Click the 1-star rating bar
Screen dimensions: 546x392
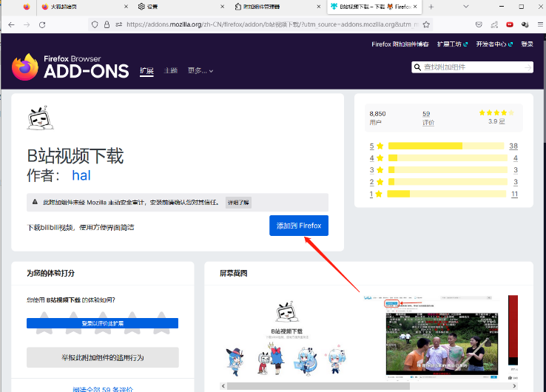coord(447,194)
